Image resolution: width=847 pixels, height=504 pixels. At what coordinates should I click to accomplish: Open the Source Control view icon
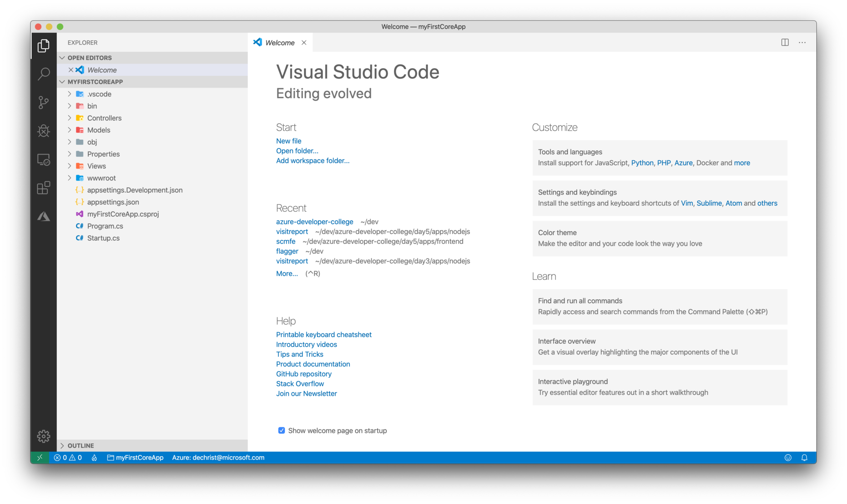click(x=43, y=102)
